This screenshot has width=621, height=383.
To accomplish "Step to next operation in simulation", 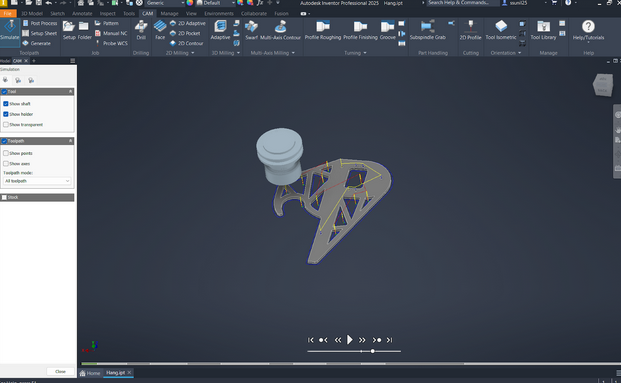I will coord(377,340).
